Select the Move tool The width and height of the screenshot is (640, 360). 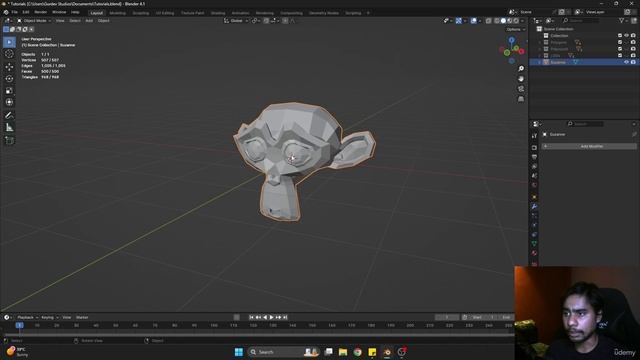9,67
